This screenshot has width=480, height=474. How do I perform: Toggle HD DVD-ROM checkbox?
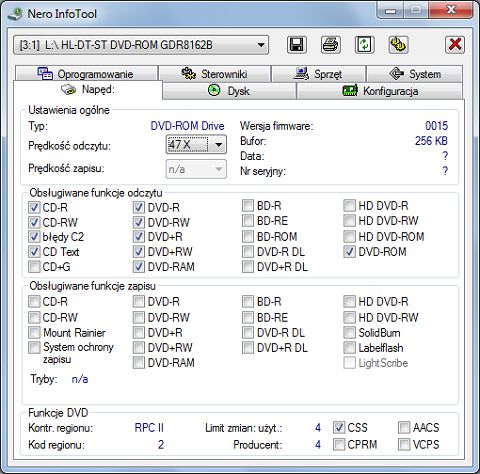[x=349, y=237]
